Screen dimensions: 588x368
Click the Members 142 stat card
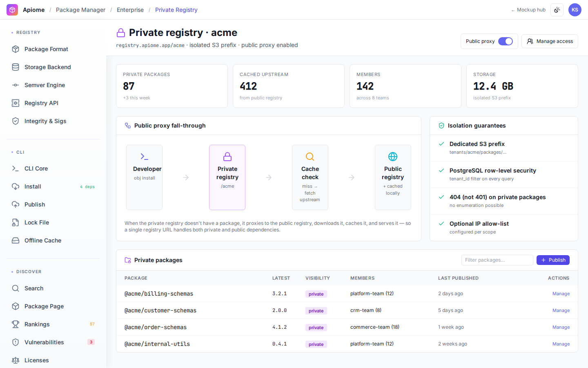pyautogui.click(x=405, y=86)
